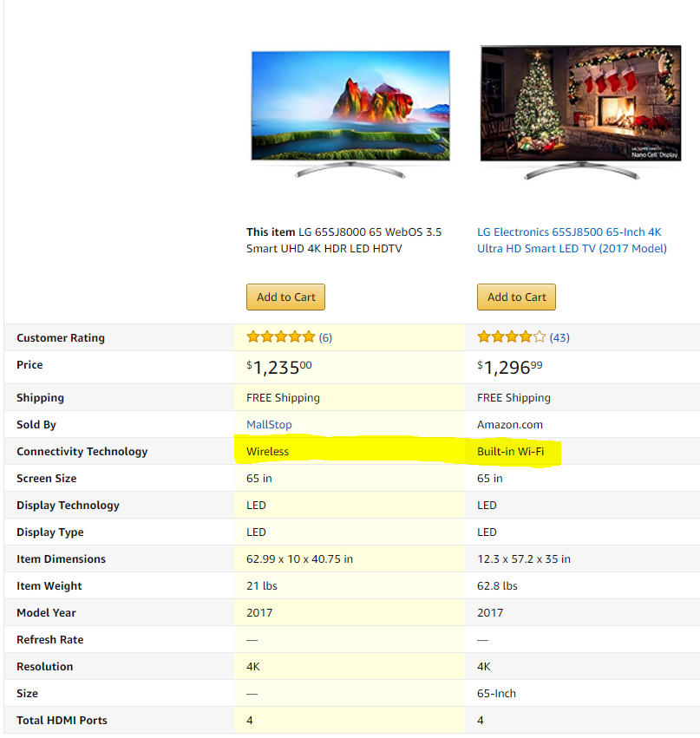
Task: Open the (6) customer reviews link
Action: coord(325,337)
